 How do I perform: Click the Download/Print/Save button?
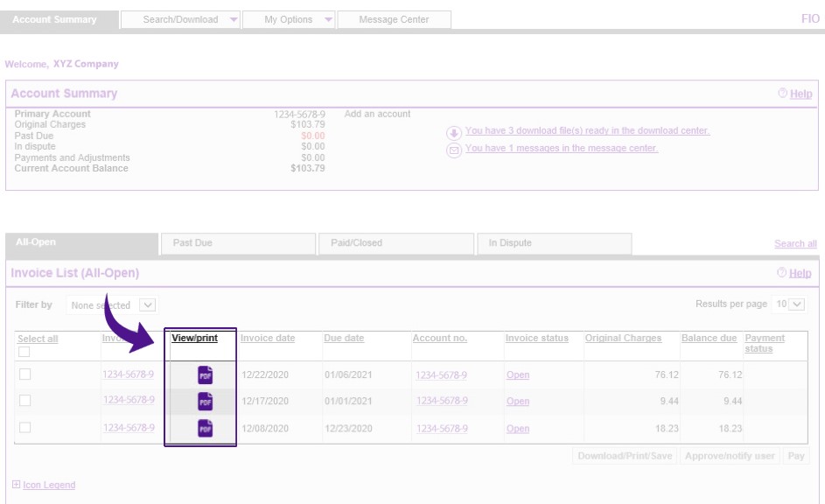coord(625,456)
